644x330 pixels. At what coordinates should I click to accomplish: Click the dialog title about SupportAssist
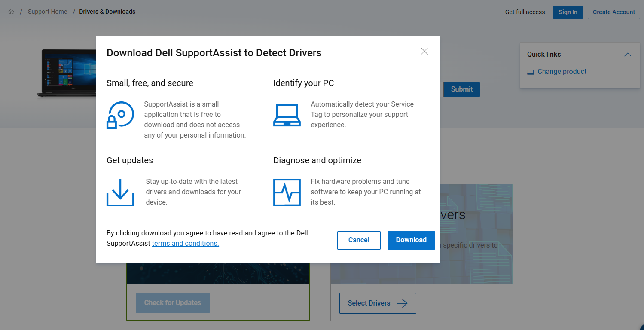coord(214,53)
